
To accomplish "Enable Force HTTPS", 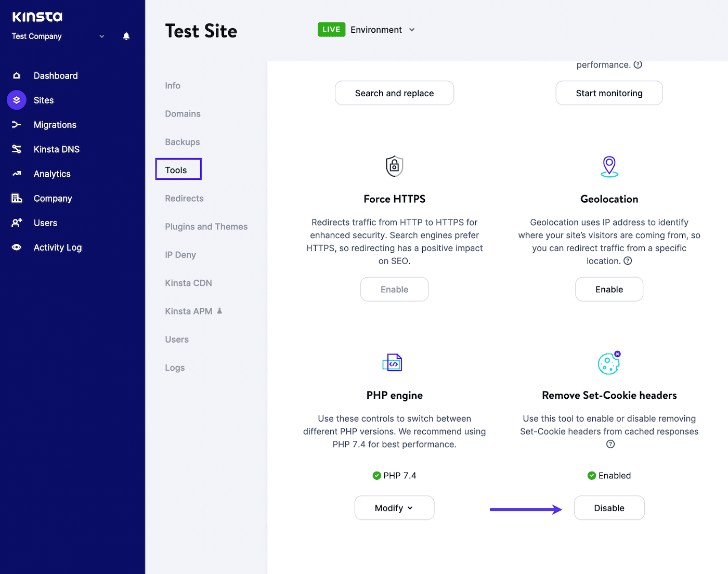I will pos(394,289).
